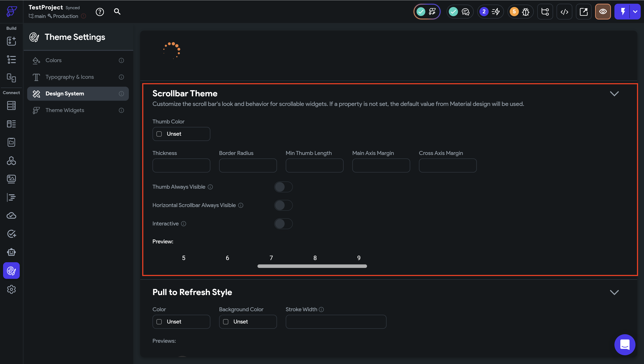Click the help question mark icon

pyautogui.click(x=99, y=12)
